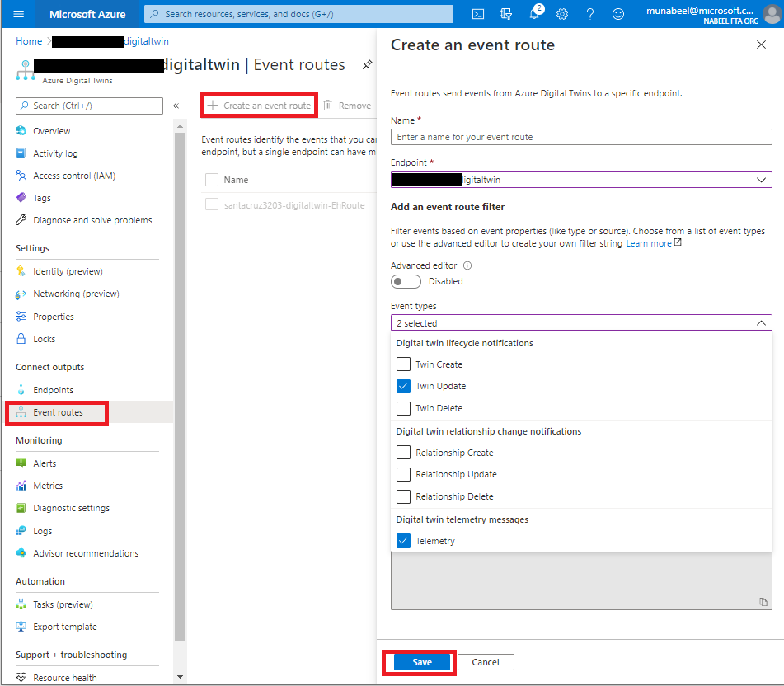Uncheck the Telemetry checkbox
This screenshot has width=784, height=686.
pyautogui.click(x=403, y=541)
